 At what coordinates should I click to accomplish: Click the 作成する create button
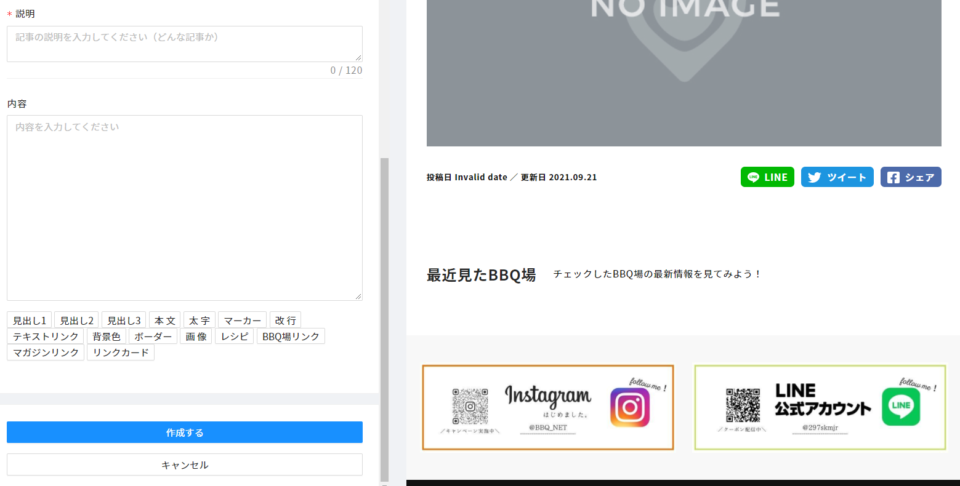coord(184,432)
